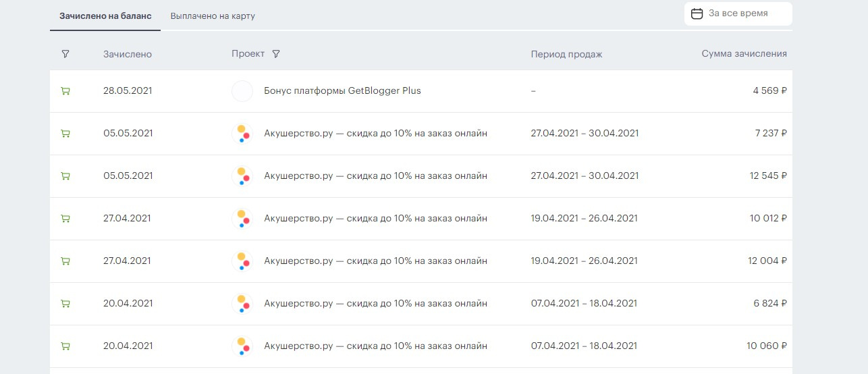The image size is (868, 374).
Task: Click the sales period in the 10 060 ₽ row
Action: click(585, 346)
